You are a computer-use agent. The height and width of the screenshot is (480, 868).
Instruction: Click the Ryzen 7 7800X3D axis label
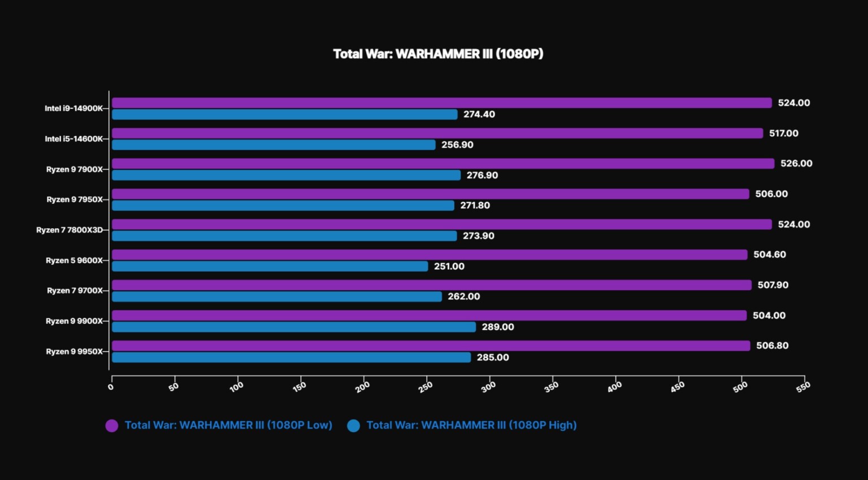[x=70, y=230]
